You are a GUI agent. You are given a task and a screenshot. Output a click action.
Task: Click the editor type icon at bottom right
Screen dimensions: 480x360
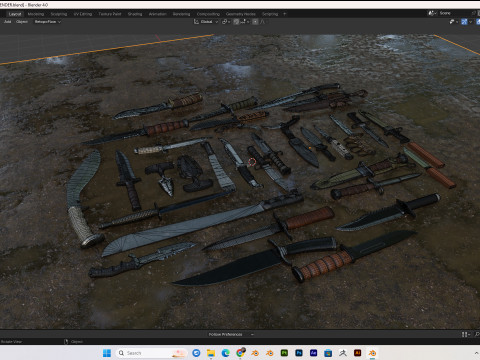466,334
